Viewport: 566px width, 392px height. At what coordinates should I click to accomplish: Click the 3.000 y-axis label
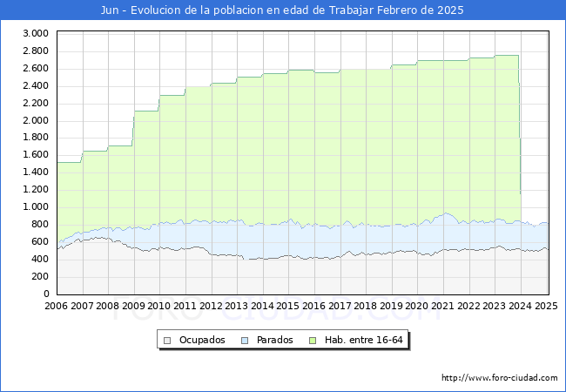pos(36,34)
